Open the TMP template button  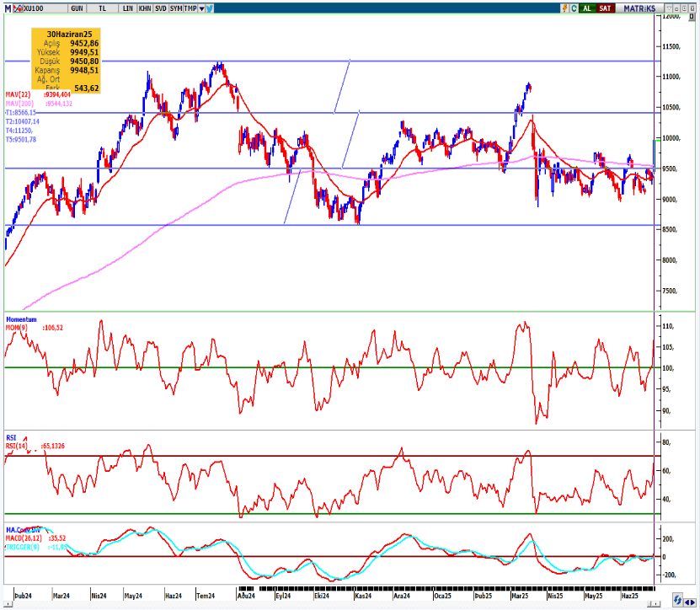coord(190,8)
